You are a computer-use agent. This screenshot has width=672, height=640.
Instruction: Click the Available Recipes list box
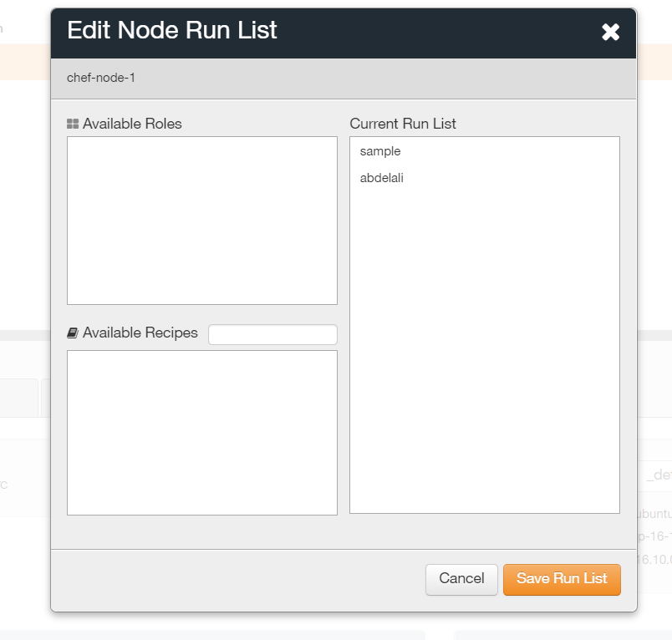(201, 432)
